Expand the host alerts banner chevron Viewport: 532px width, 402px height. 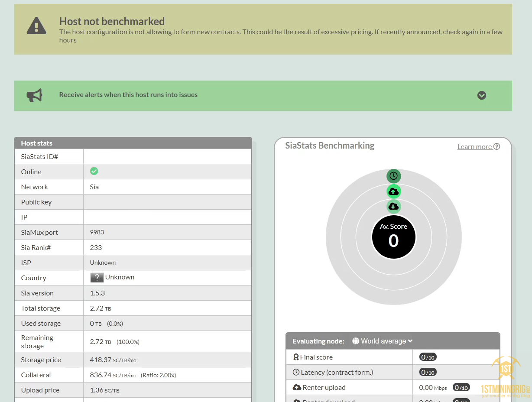tap(482, 95)
